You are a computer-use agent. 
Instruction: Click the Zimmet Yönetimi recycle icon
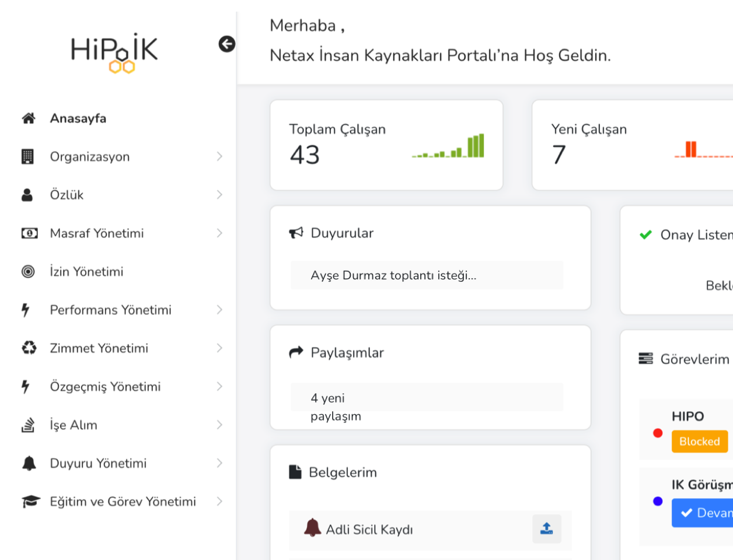pyautogui.click(x=29, y=348)
